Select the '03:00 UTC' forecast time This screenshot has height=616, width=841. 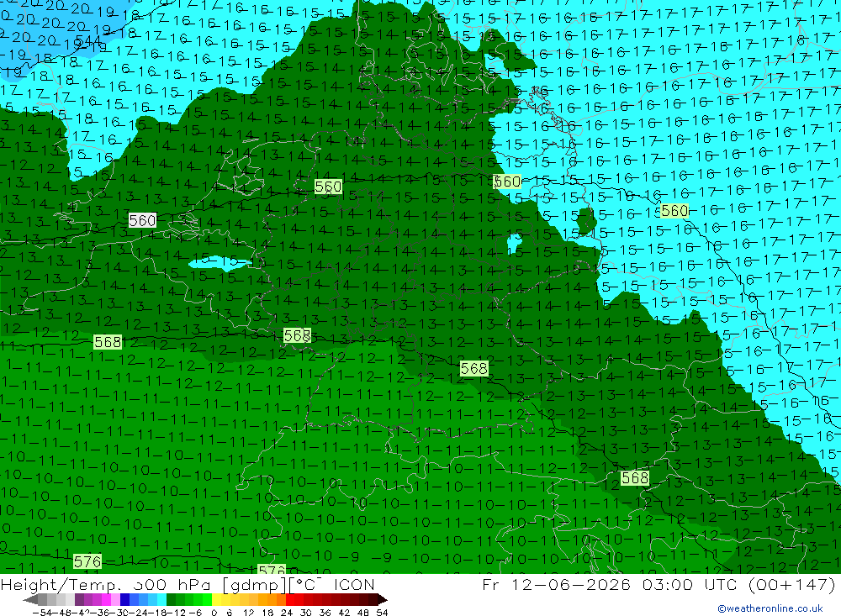pos(691,584)
